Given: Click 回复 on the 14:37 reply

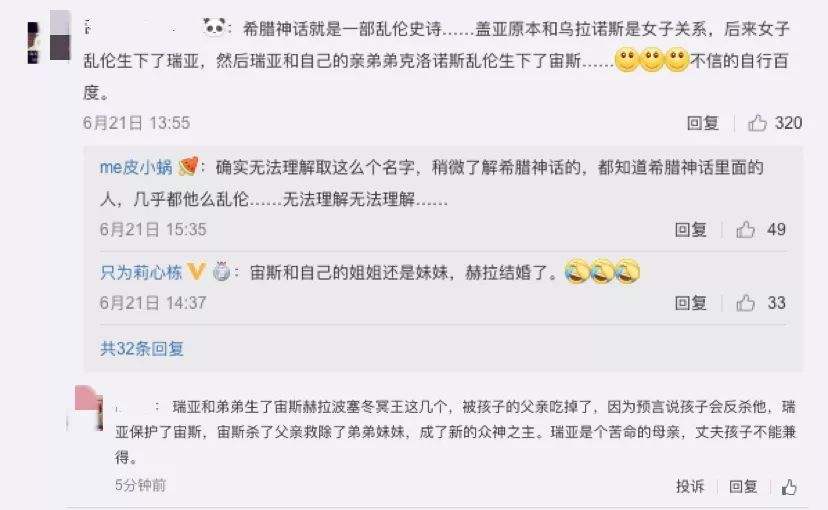Looking at the screenshot, I should tap(691, 303).
